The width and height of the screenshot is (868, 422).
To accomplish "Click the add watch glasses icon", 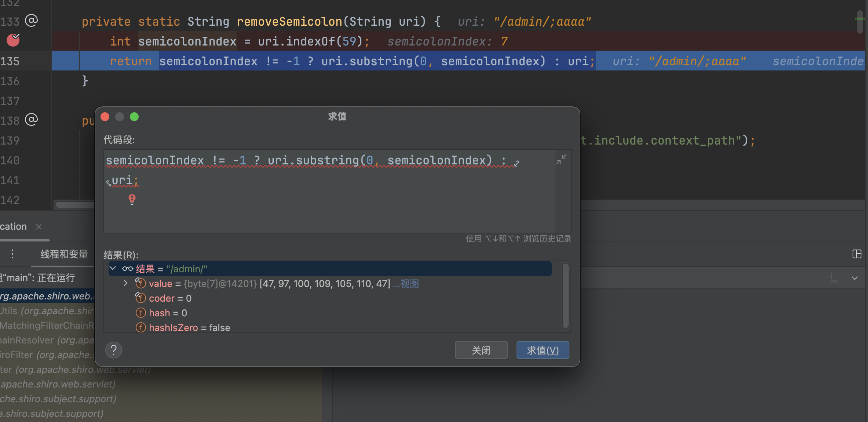I will (x=833, y=279).
